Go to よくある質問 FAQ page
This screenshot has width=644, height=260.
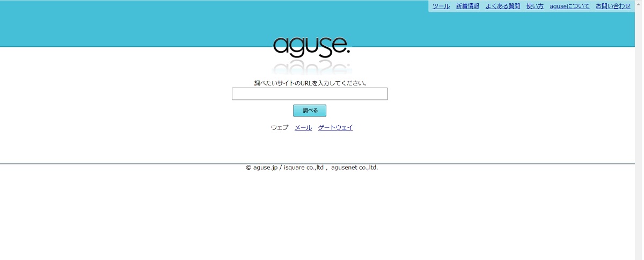[503, 6]
